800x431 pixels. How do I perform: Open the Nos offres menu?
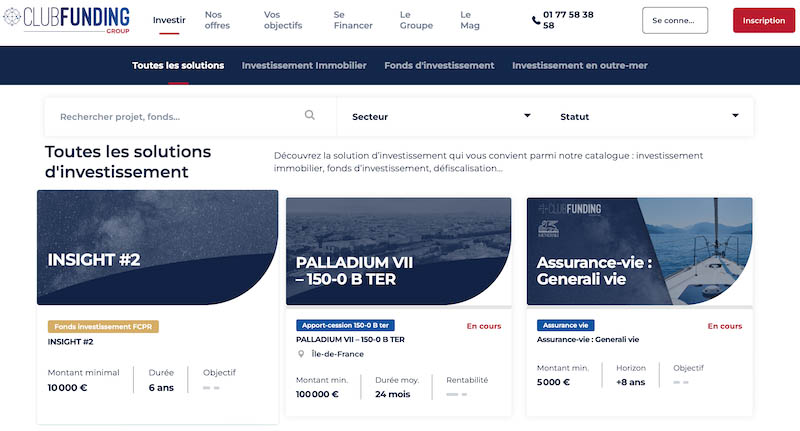coord(217,20)
